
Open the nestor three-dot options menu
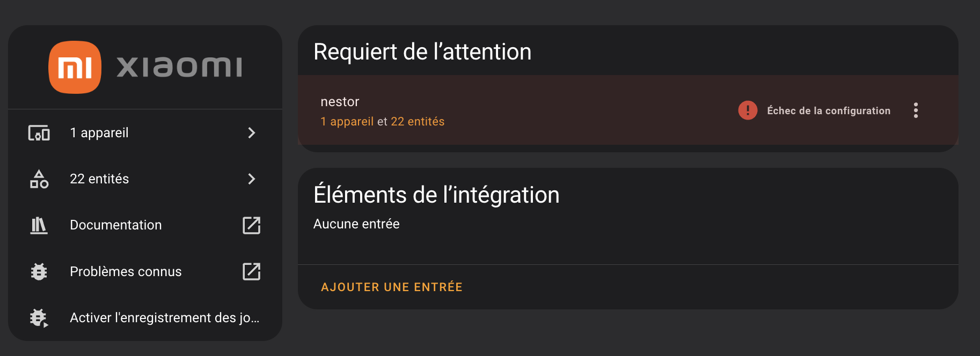pos(916,110)
